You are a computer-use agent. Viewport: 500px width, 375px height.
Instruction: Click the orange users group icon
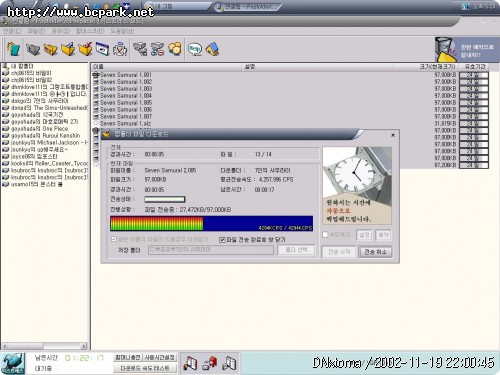[175, 49]
